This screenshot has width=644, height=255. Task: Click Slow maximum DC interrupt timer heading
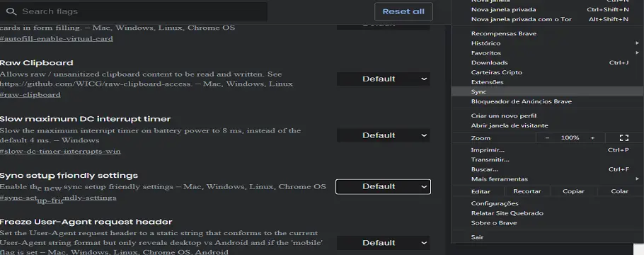point(86,119)
